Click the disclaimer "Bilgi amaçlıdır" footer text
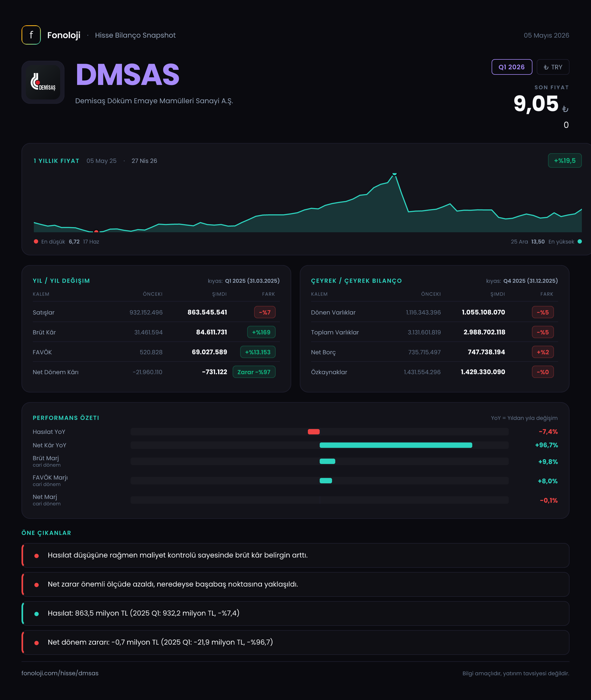The height and width of the screenshot is (700, 591). pos(516,673)
